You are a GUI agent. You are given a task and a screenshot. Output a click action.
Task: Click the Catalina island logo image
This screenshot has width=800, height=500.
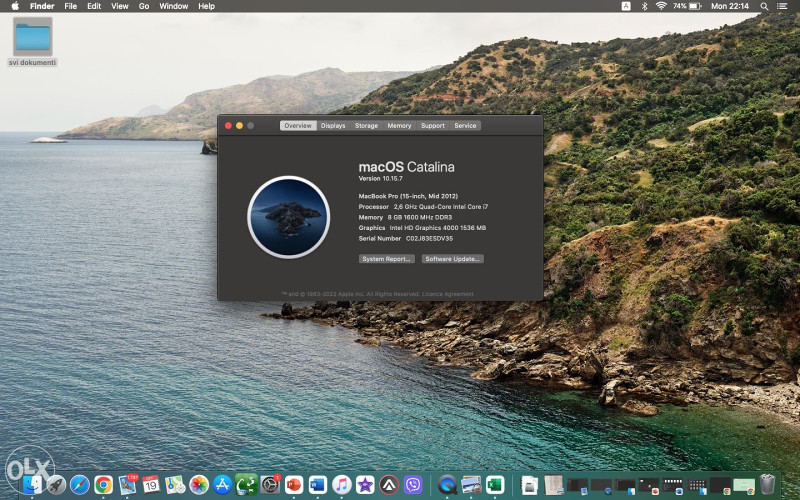pyautogui.click(x=289, y=217)
